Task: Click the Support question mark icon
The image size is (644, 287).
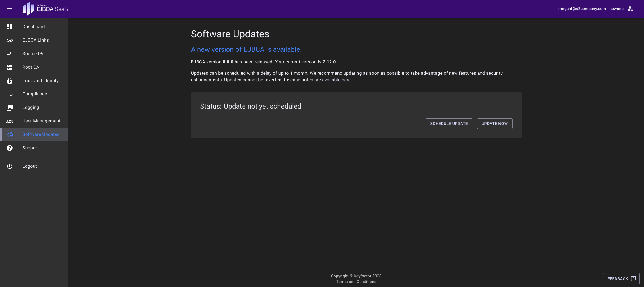Action: 10,148
